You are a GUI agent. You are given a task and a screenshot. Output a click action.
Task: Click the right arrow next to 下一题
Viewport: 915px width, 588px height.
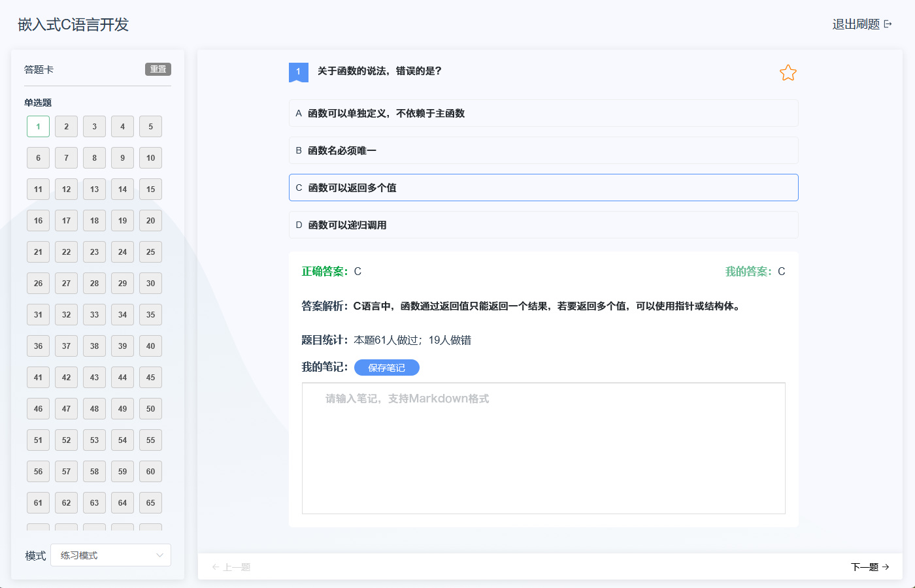pos(886,567)
